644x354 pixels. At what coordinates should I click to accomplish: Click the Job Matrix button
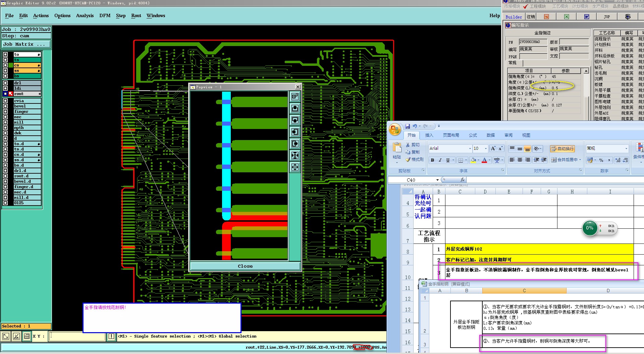pos(26,44)
